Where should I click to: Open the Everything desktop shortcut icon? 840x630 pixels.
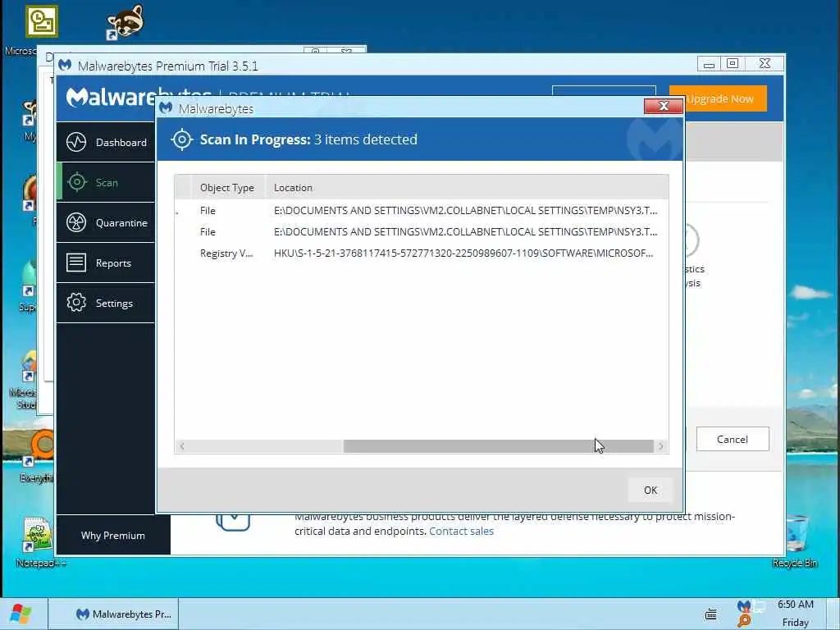[38, 447]
